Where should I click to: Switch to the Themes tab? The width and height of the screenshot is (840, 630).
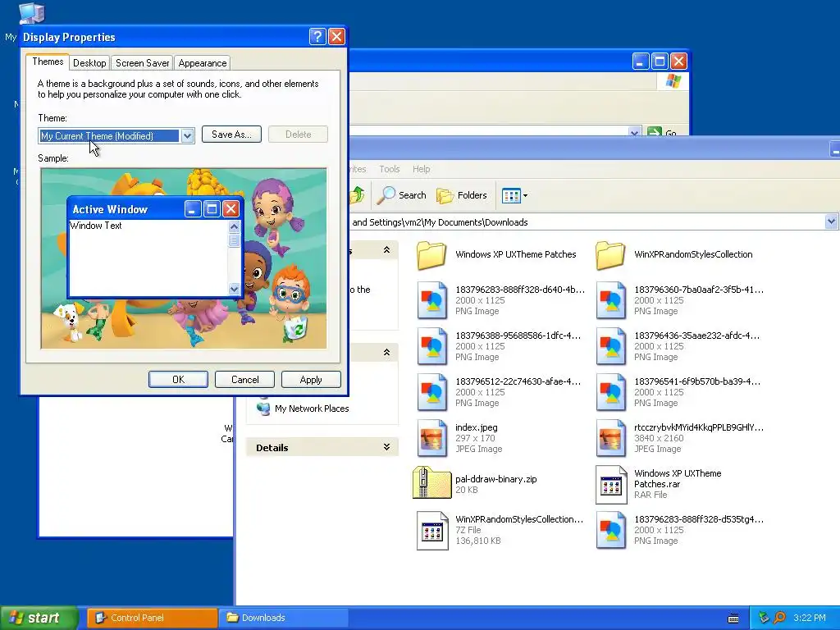(x=48, y=62)
